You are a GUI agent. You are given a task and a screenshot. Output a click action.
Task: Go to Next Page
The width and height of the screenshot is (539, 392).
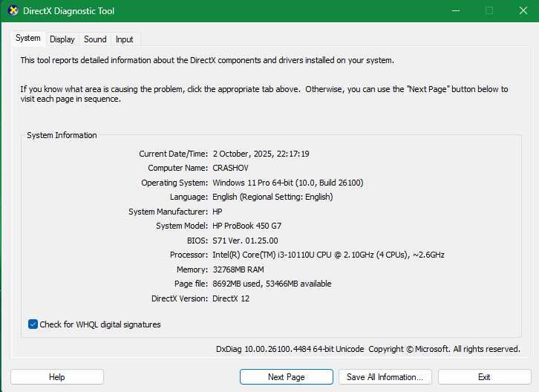[x=287, y=377]
